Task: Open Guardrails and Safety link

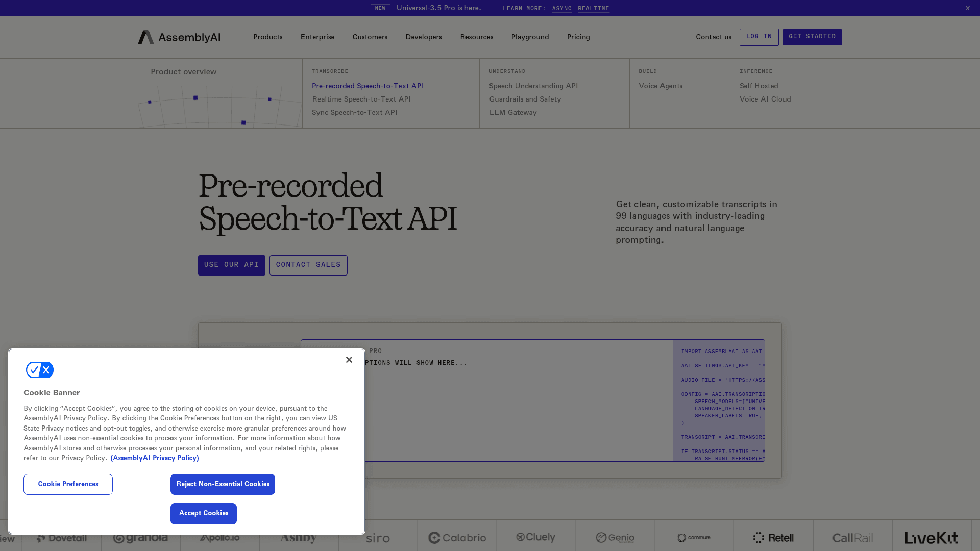Action: point(525,99)
